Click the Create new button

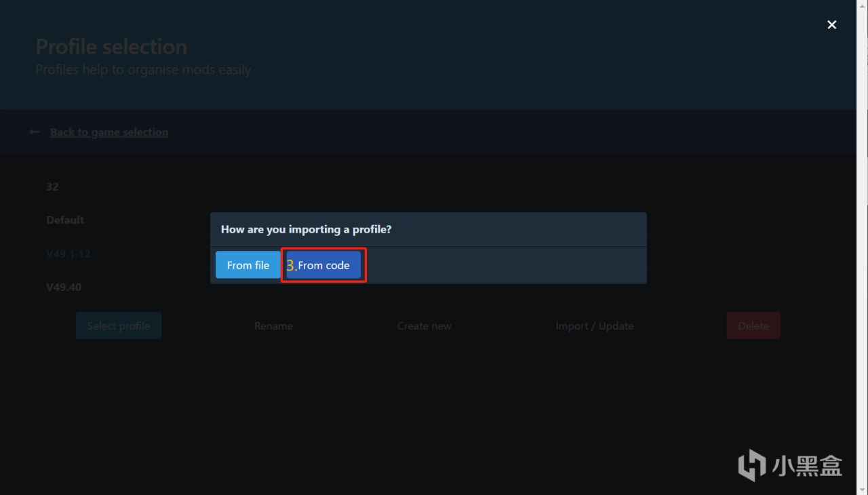pyautogui.click(x=425, y=325)
